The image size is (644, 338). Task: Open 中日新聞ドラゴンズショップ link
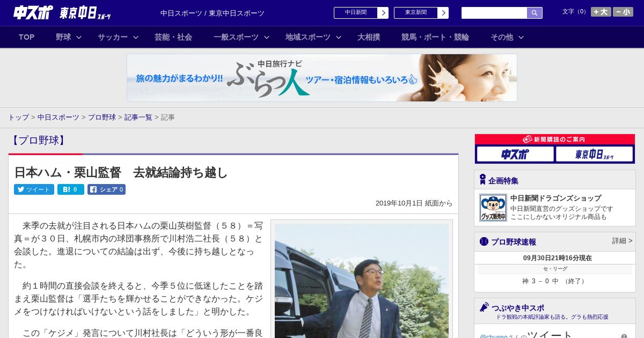coord(555,198)
